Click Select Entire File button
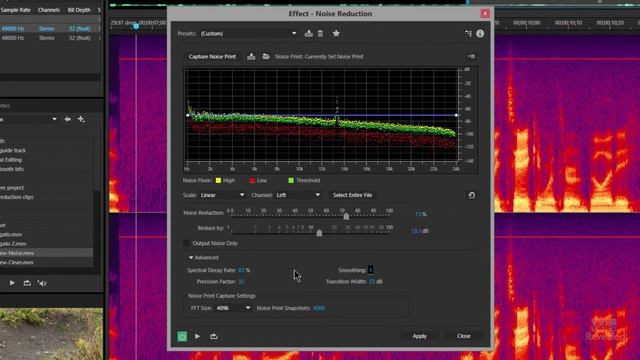The height and width of the screenshot is (360, 640). coord(352,195)
